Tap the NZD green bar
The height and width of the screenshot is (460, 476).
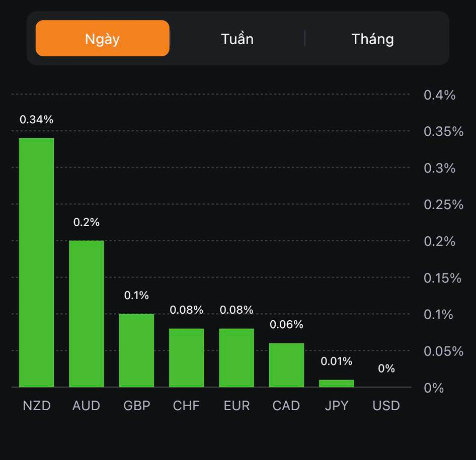[37, 262]
